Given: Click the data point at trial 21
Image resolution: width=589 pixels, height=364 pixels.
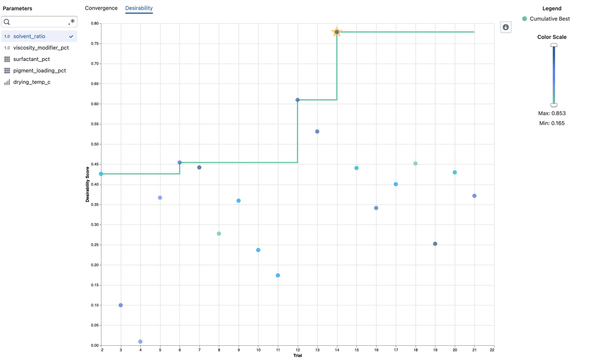Looking at the screenshot, I should (x=474, y=196).
